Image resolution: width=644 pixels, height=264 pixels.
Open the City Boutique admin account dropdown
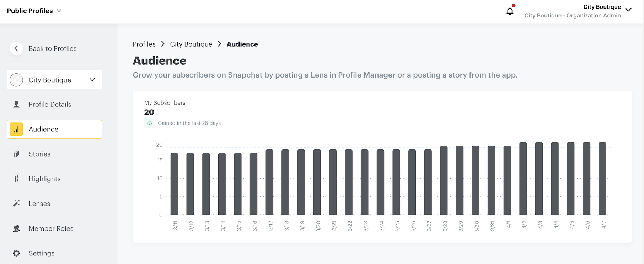(x=629, y=10)
